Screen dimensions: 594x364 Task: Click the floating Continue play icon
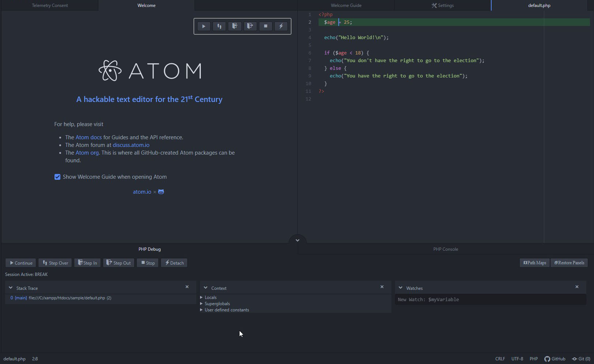pyautogui.click(x=204, y=26)
